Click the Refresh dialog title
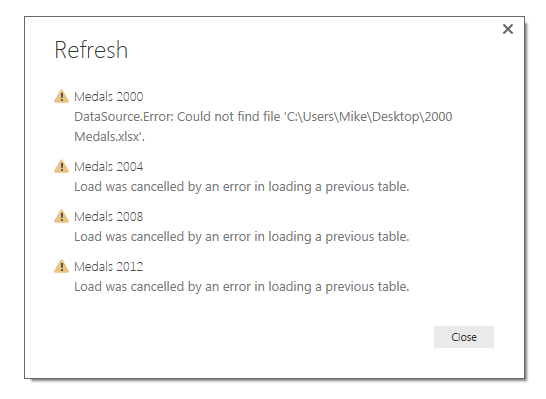 [x=91, y=50]
